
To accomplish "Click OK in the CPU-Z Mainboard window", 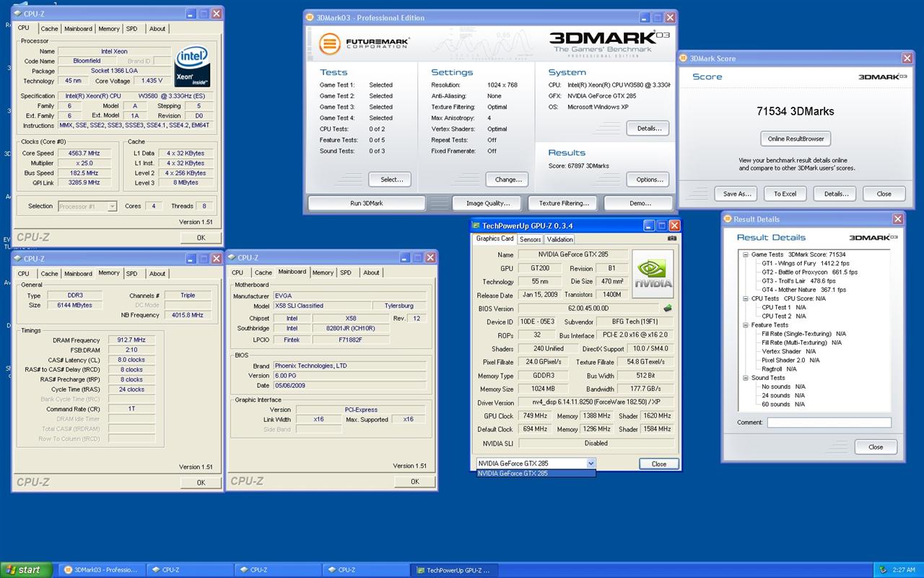I will click(x=414, y=481).
